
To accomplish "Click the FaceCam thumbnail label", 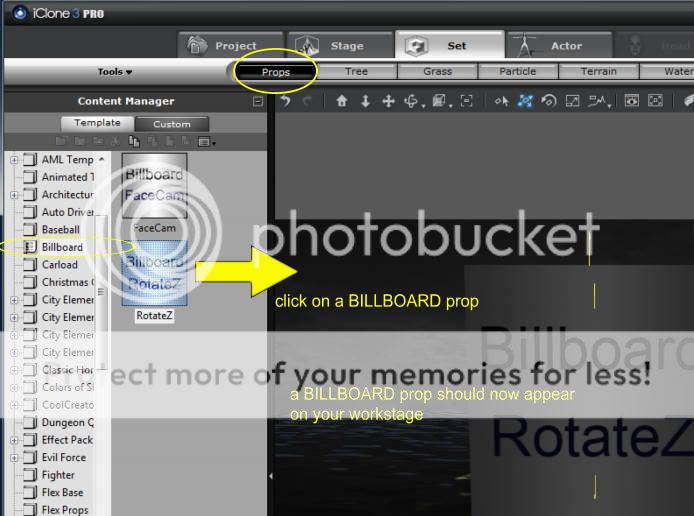I will point(154,228).
